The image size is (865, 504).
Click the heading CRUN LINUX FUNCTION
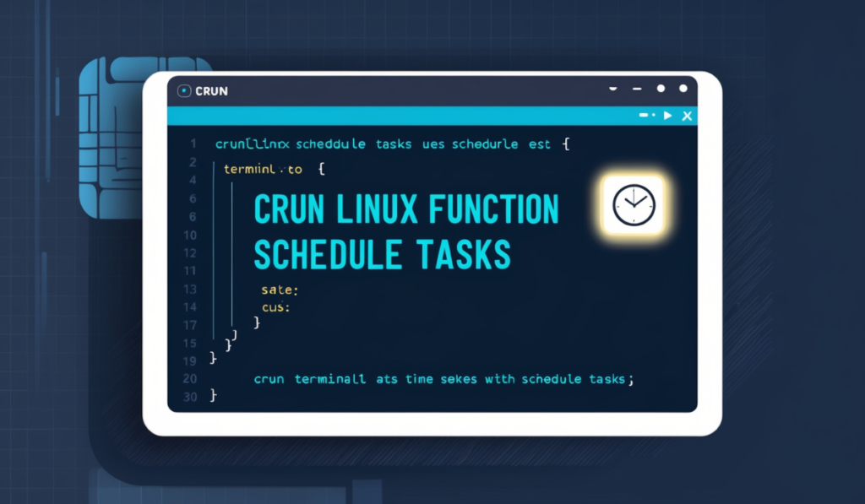[x=406, y=209]
